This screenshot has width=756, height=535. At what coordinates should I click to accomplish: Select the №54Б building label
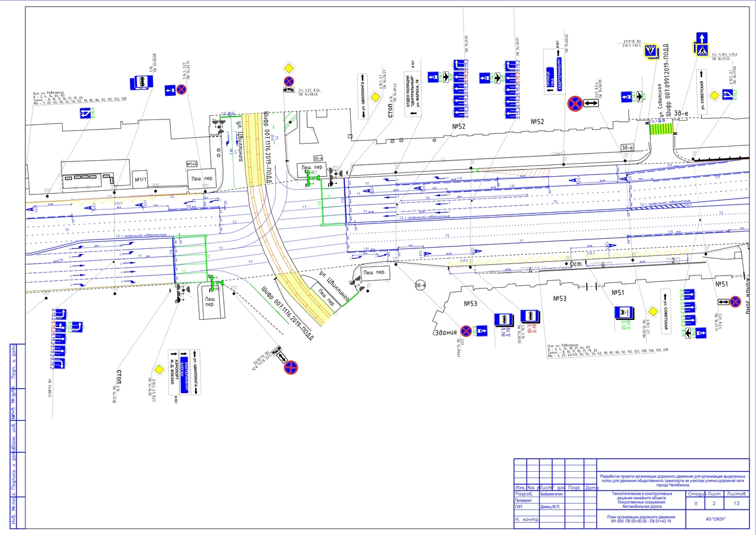191,164
